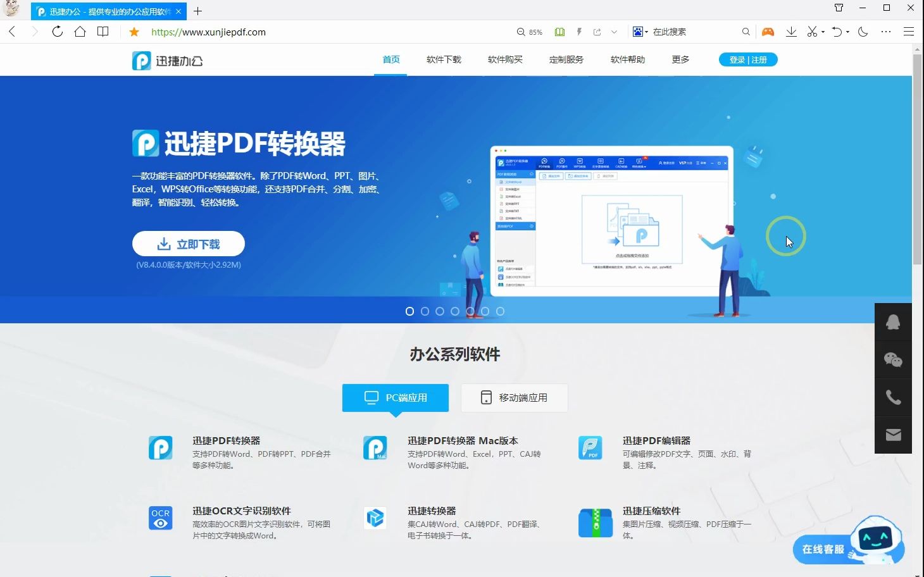Image resolution: width=924 pixels, height=577 pixels.
Task: Reload the page with refresh icon
Action: pos(58,32)
